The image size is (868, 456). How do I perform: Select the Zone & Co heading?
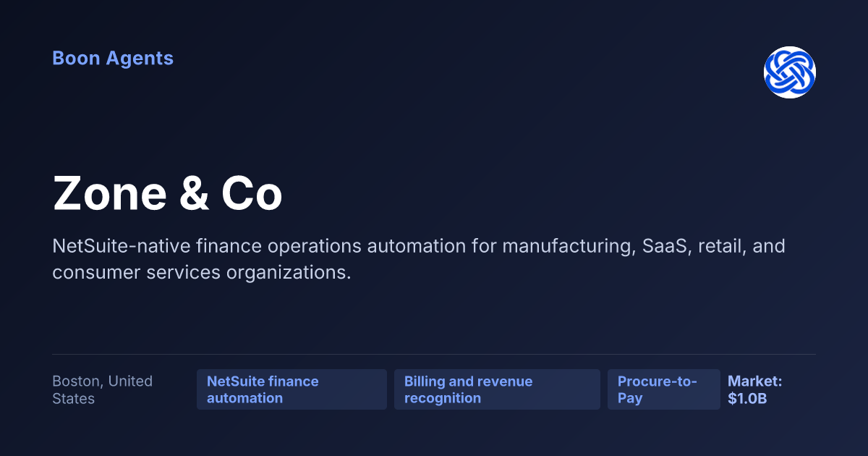point(168,195)
